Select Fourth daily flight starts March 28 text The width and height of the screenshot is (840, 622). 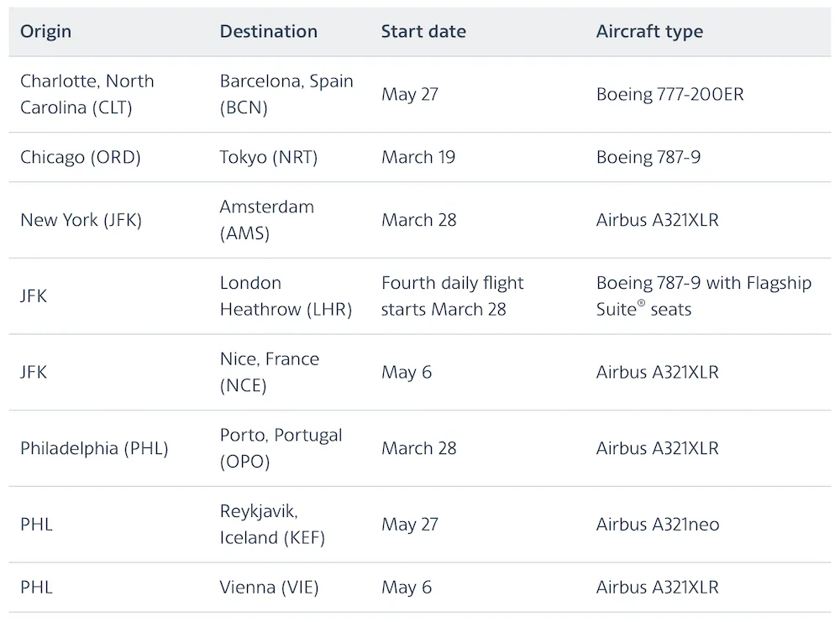[452, 296]
